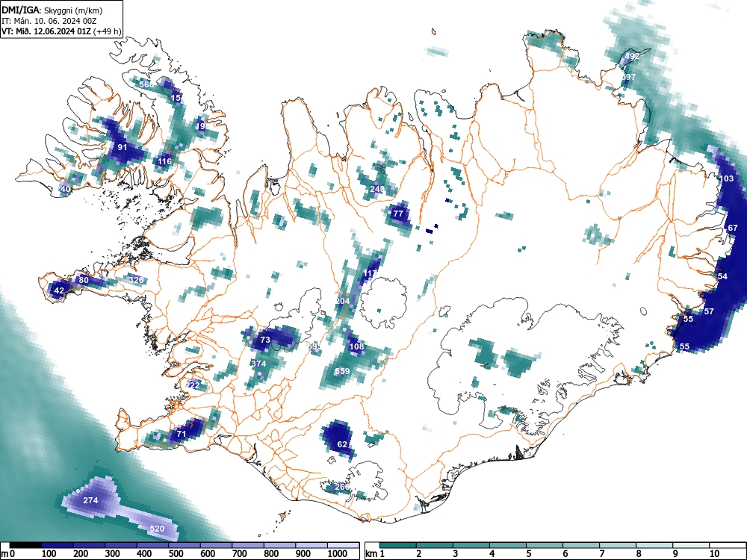Click the '7' label on the kilometer legend
The image size is (747, 560).
tap(602, 553)
